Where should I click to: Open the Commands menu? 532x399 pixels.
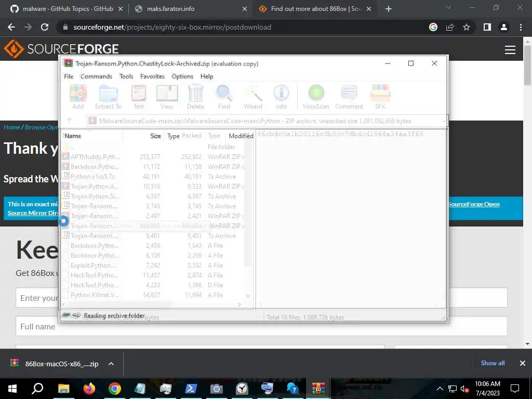pyautogui.click(x=96, y=76)
